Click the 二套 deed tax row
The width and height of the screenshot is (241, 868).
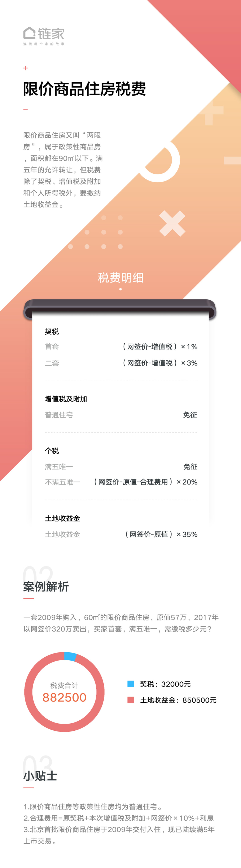(x=121, y=363)
